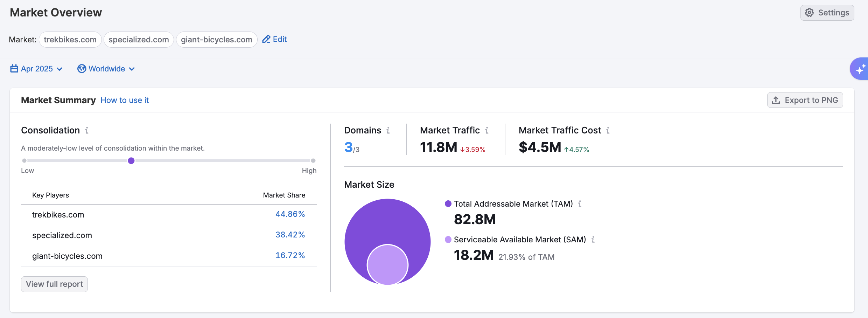Click the Market Traffic Cost info icon
868x318 pixels.
[608, 130]
